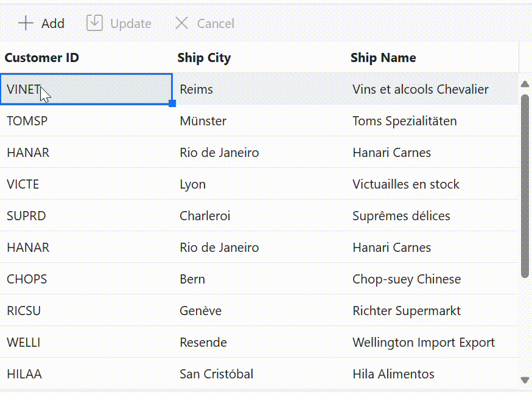
Task: Click the Ship City column header
Action: (204, 58)
